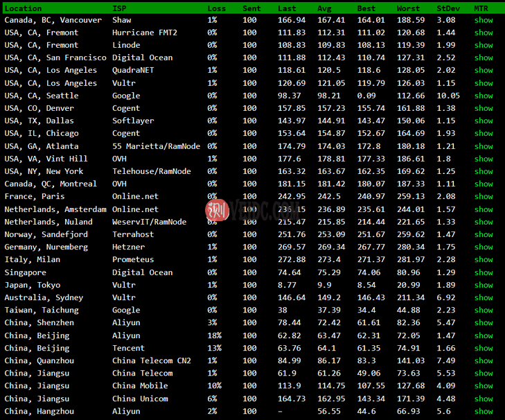505x420 pixels.
Task: Click show for Tencent Beijing row
Action: click(484, 348)
